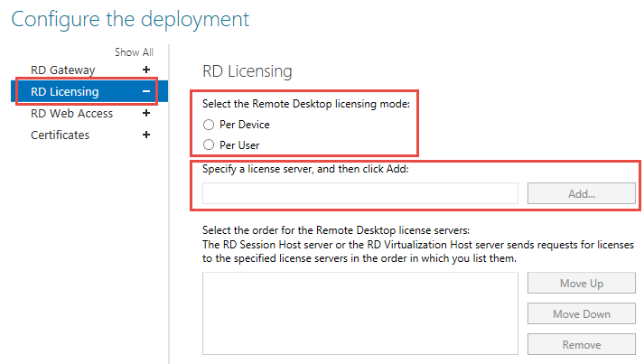
Task: Click the Move Down button
Action: tap(582, 314)
